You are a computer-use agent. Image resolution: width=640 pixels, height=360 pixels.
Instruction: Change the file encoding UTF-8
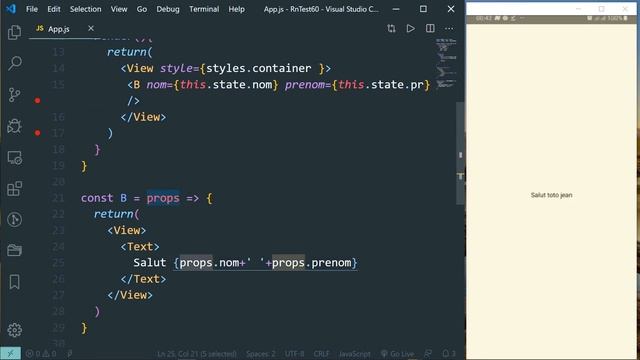coord(294,353)
